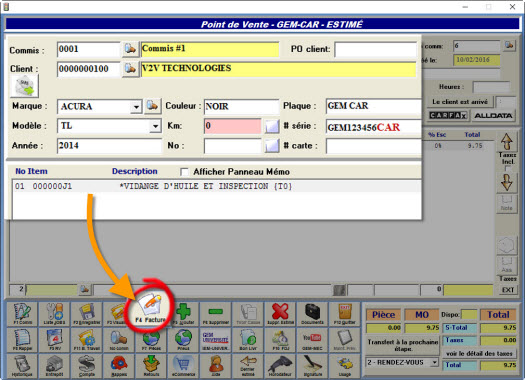Expand the Marque ACURA dropdown

click(136, 107)
